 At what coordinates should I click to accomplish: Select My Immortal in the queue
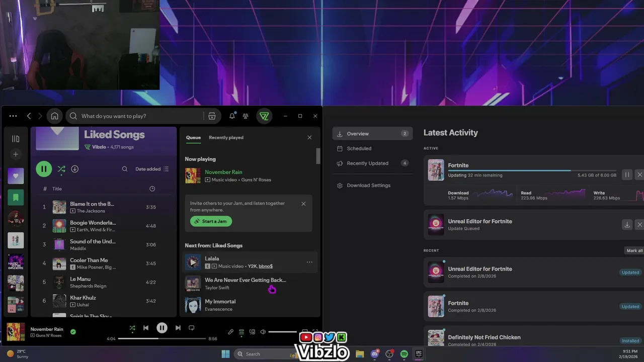250,305
